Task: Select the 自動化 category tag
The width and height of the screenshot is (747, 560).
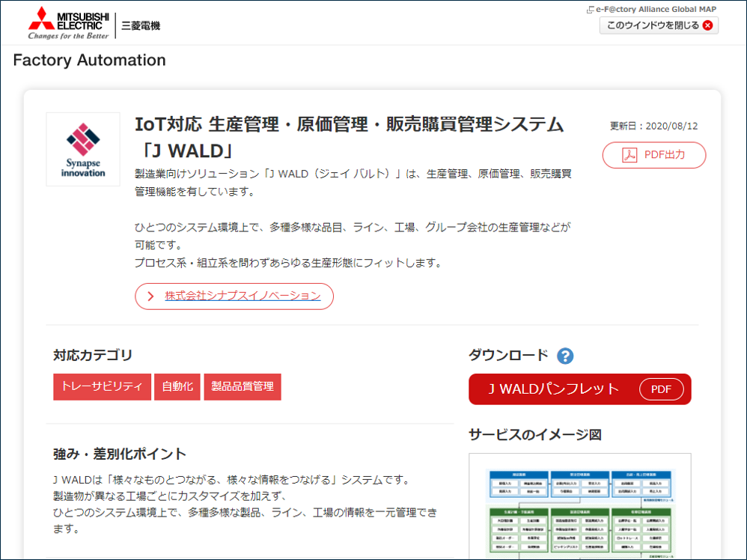Action: tap(177, 386)
